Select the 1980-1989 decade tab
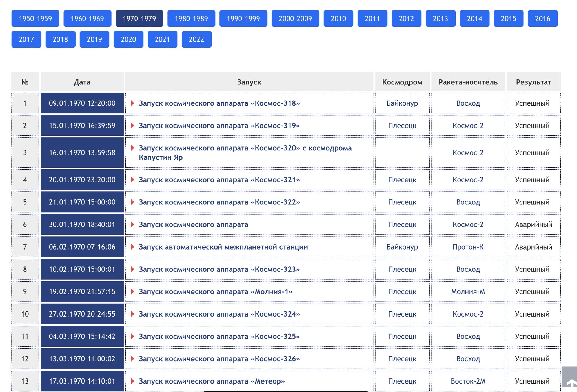 (x=191, y=19)
